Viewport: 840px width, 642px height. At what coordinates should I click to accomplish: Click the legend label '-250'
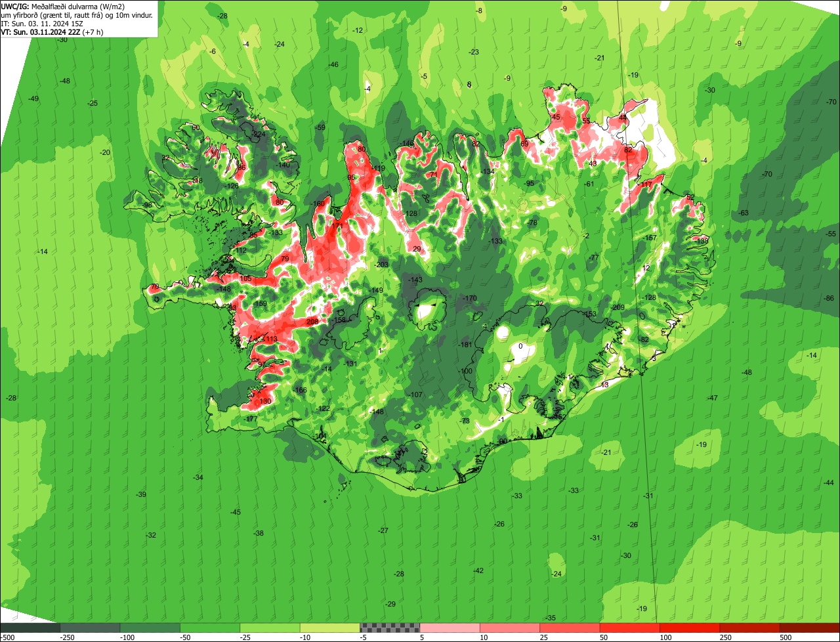66,637
